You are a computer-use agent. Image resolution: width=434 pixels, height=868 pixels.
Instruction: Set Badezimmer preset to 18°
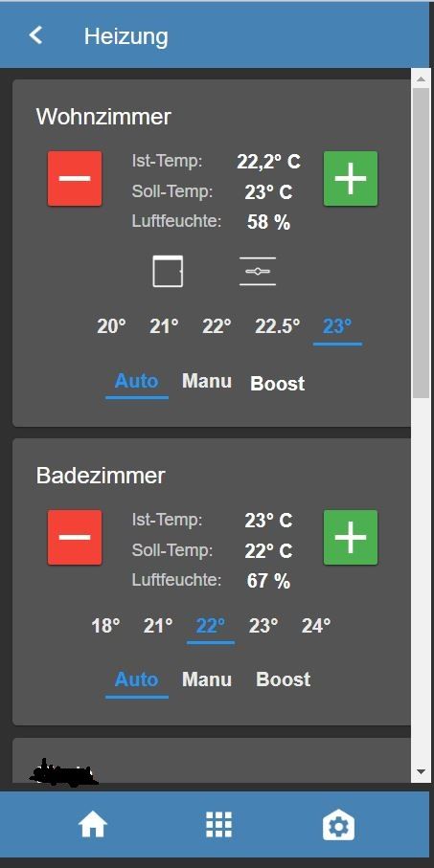105,626
